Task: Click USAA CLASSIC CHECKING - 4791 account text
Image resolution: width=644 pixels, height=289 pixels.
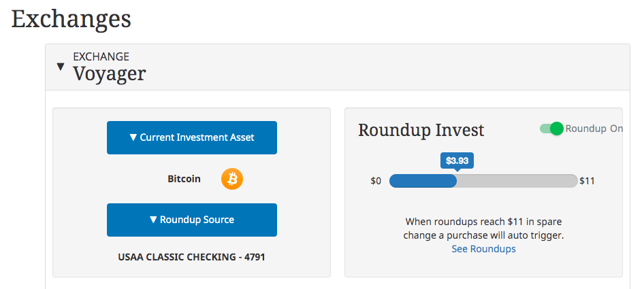Action: pyautogui.click(x=191, y=258)
